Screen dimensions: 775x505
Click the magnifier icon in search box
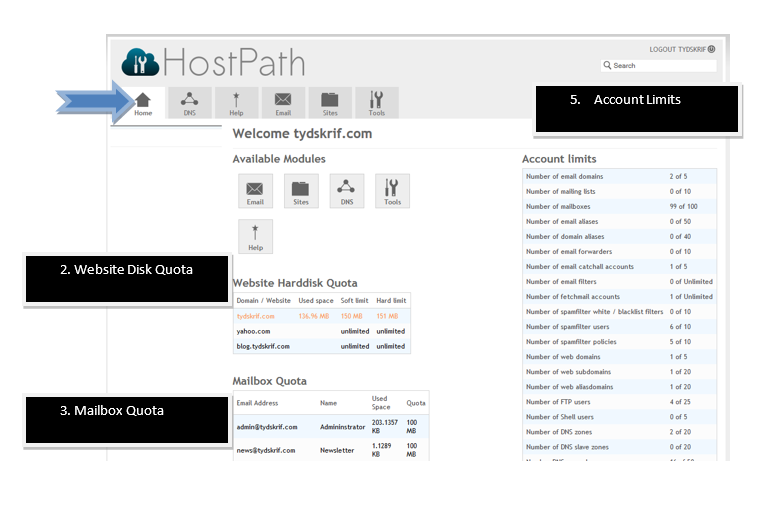(x=607, y=65)
